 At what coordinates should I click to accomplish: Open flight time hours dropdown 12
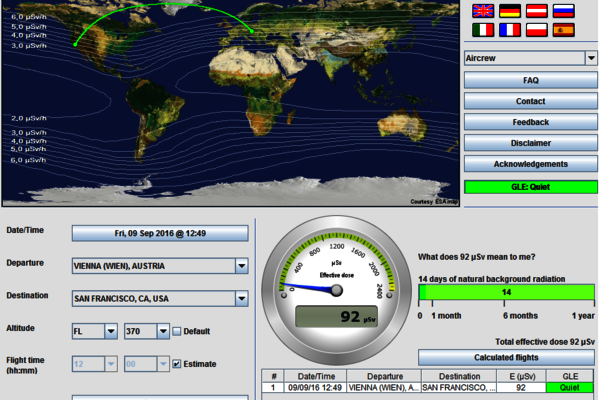pyautogui.click(x=111, y=364)
